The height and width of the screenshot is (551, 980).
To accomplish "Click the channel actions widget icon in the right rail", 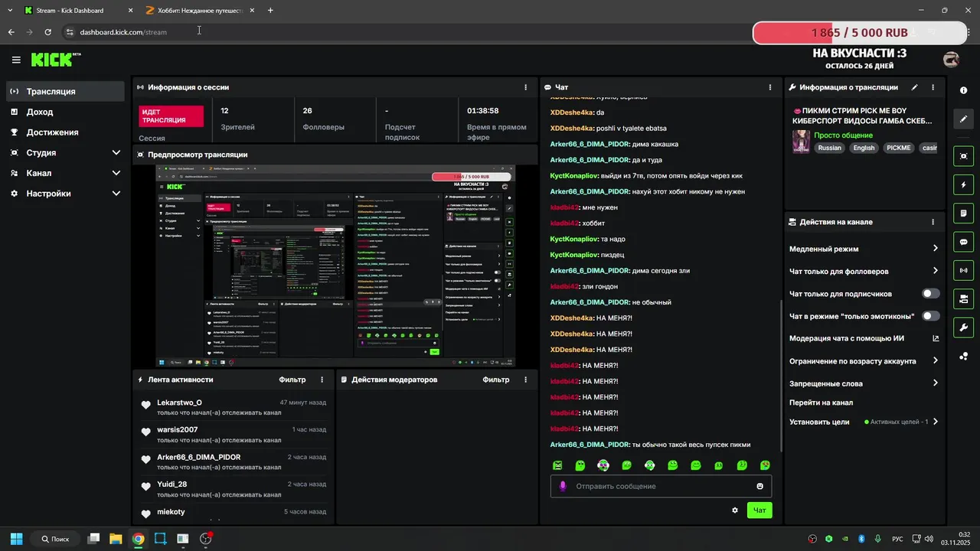I will coord(963,298).
